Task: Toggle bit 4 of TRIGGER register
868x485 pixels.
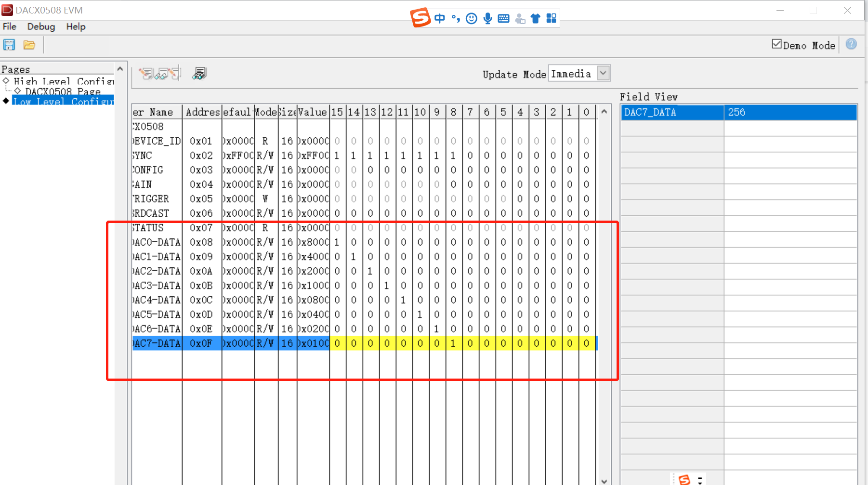Action: [520, 199]
